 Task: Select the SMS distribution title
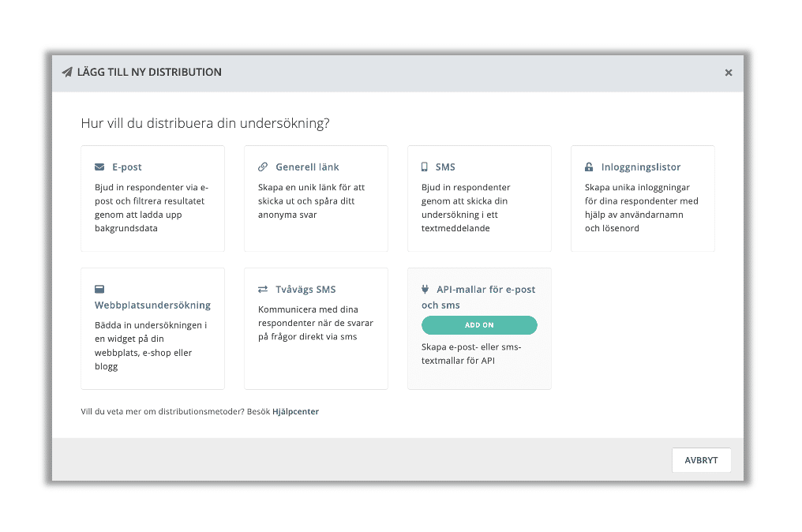point(445,167)
